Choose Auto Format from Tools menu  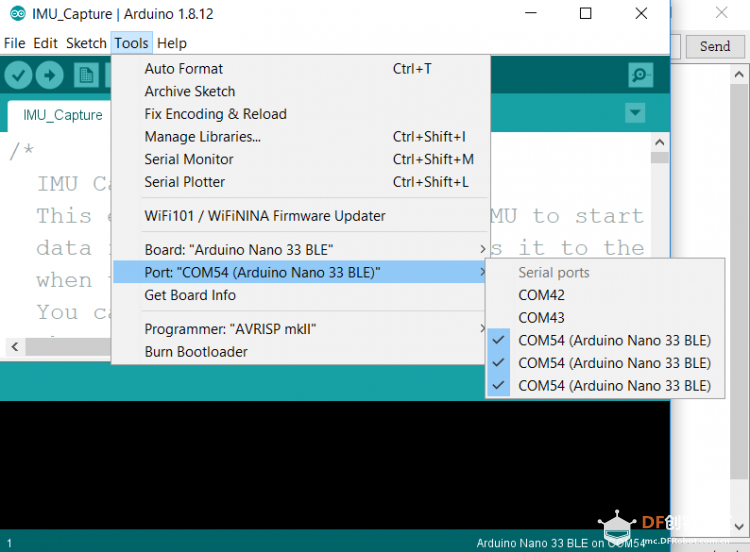coord(300,69)
